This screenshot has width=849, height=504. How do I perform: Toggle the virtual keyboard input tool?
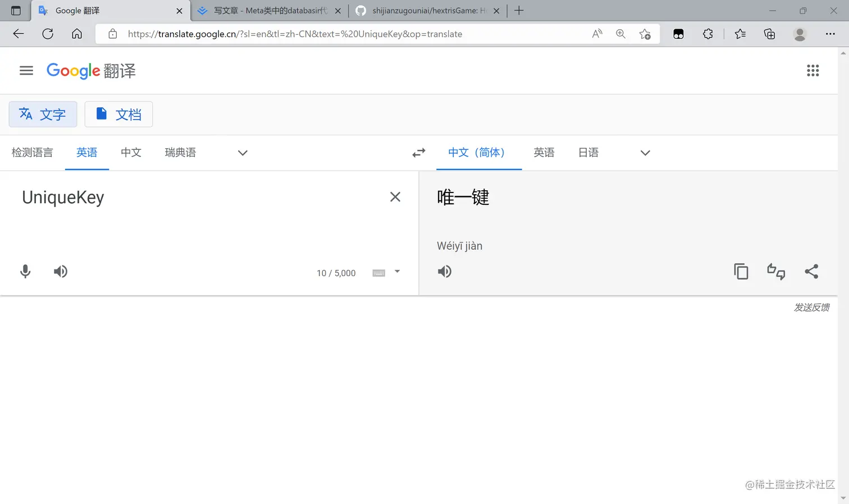click(379, 273)
